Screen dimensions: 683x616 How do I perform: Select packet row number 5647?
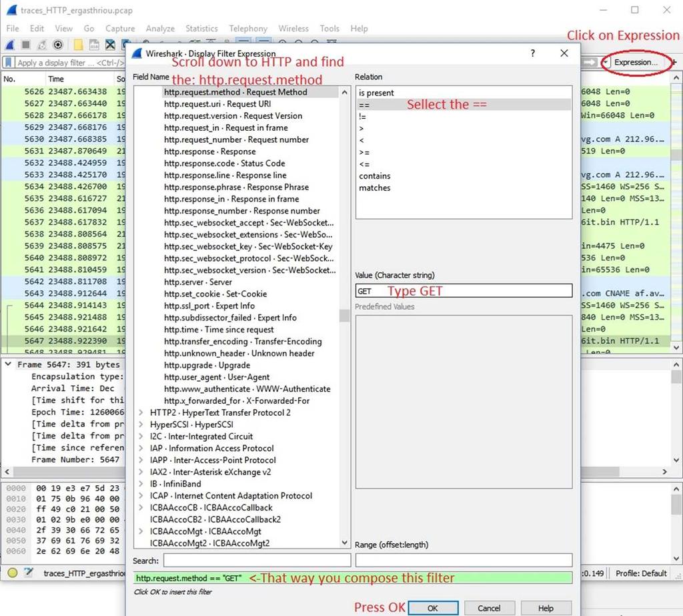(x=63, y=341)
